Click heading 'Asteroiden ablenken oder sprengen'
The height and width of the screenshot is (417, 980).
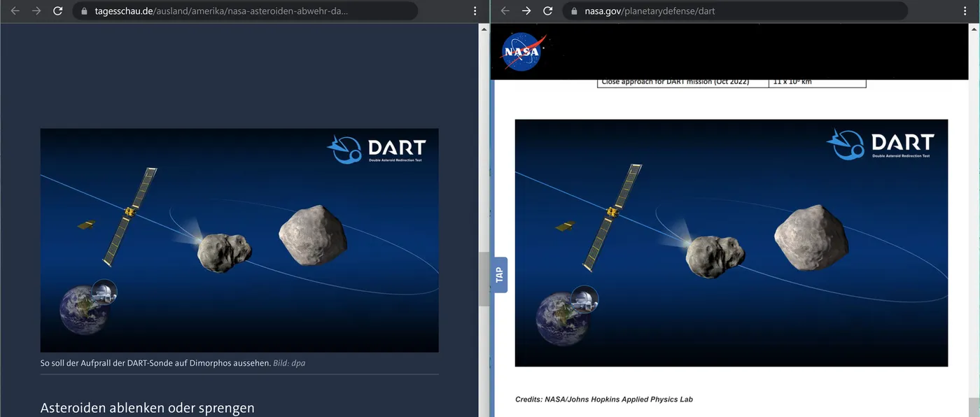(147, 407)
